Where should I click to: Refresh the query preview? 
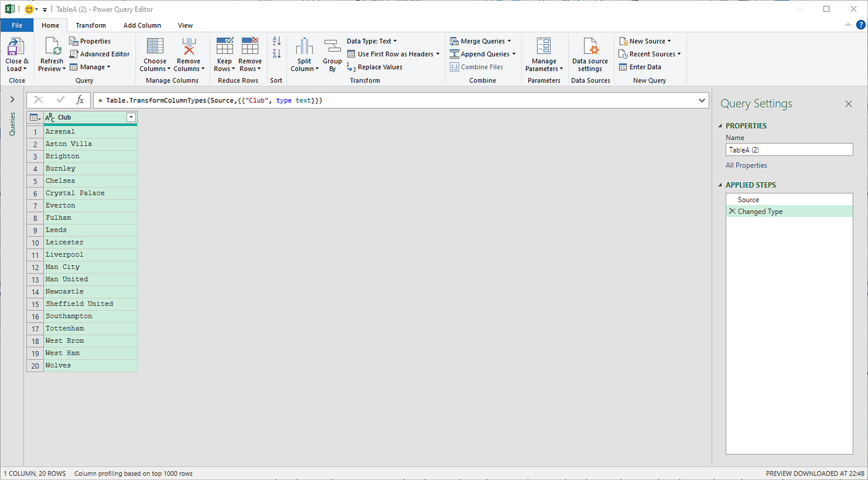tap(51, 55)
